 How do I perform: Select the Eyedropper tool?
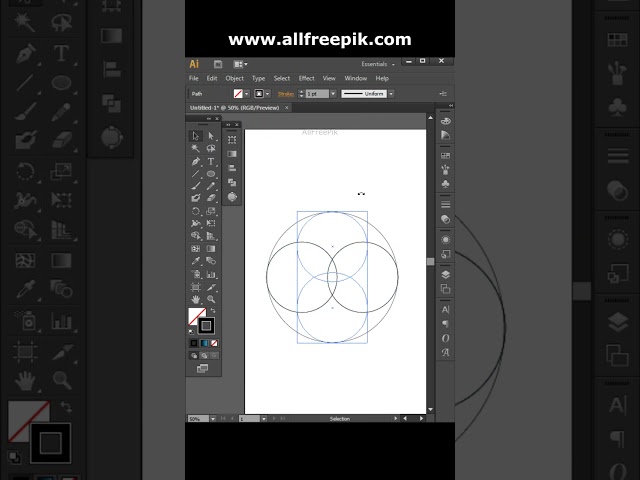coord(196,261)
